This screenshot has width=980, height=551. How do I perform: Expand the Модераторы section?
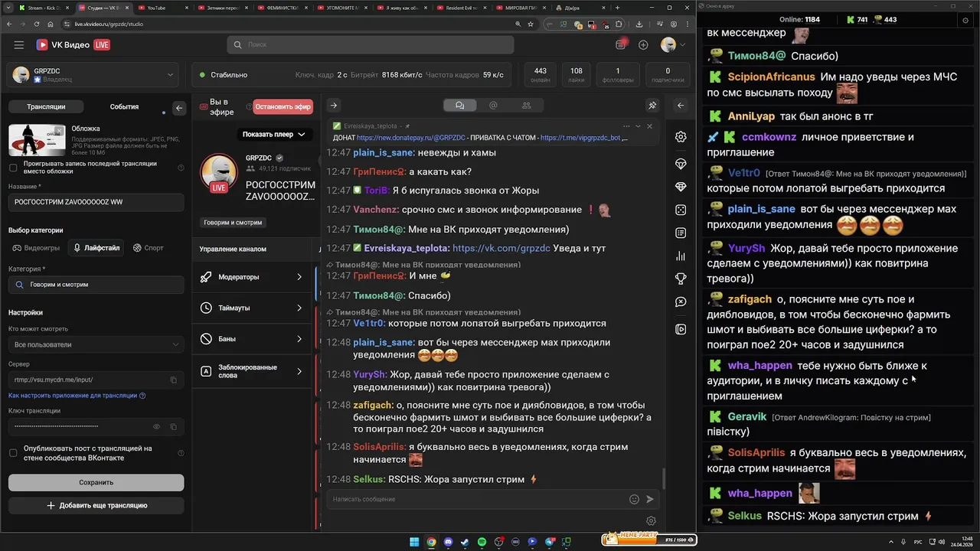pyautogui.click(x=253, y=277)
